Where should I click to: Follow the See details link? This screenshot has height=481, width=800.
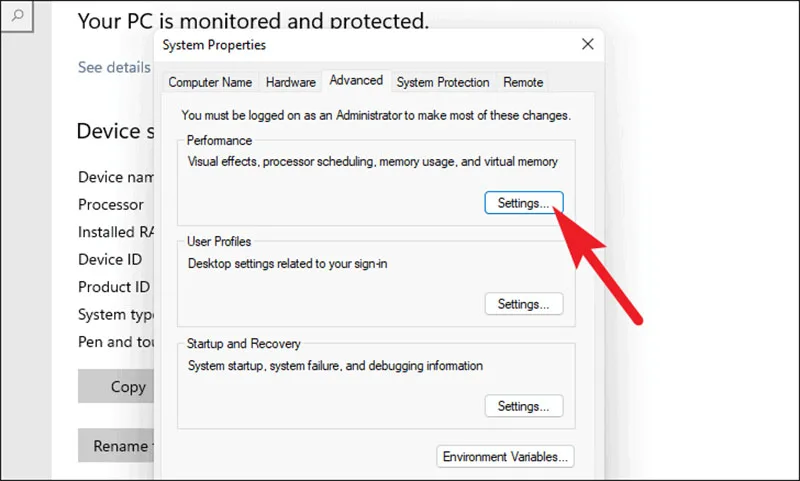click(x=114, y=67)
